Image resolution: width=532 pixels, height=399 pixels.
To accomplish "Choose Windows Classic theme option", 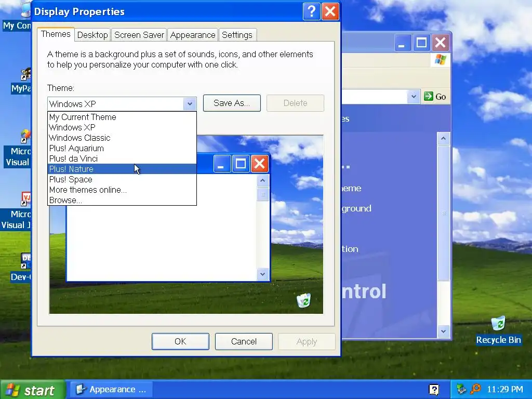I will pos(122,138).
